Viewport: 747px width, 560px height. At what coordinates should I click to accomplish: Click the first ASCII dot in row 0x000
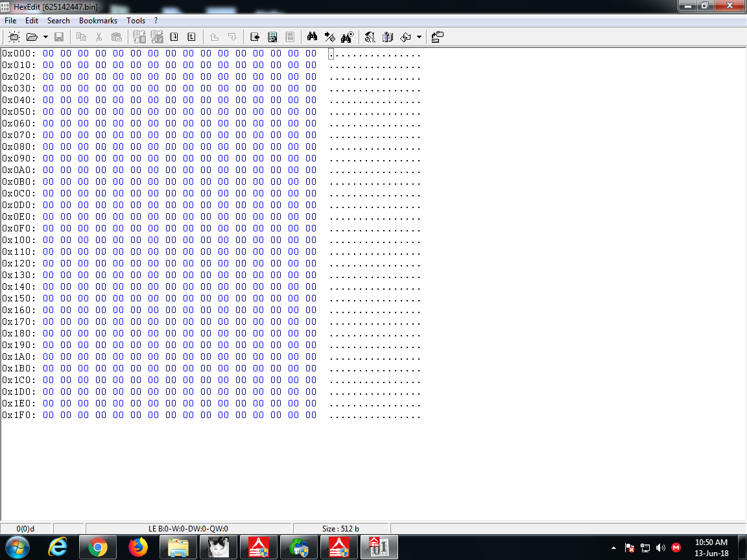[331, 54]
